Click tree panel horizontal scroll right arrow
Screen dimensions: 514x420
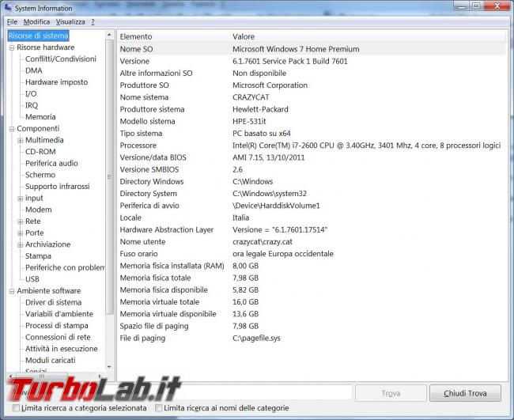100,376
